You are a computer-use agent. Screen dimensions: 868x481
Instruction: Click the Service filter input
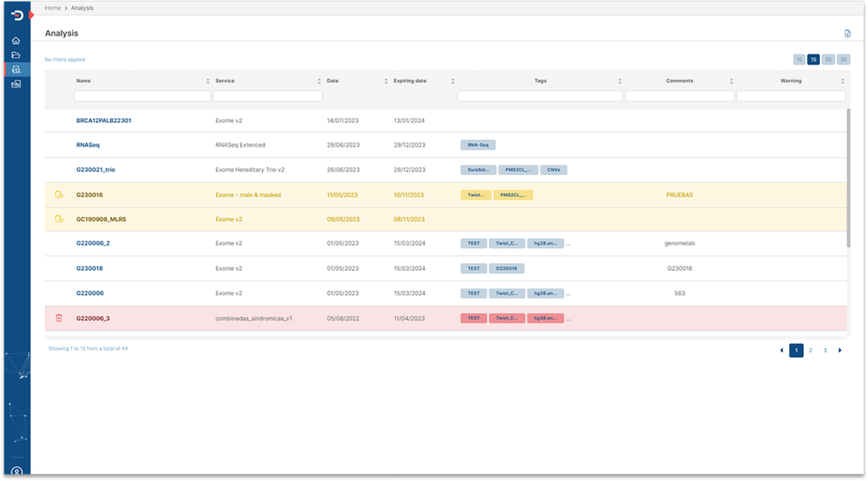coord(267,96)
